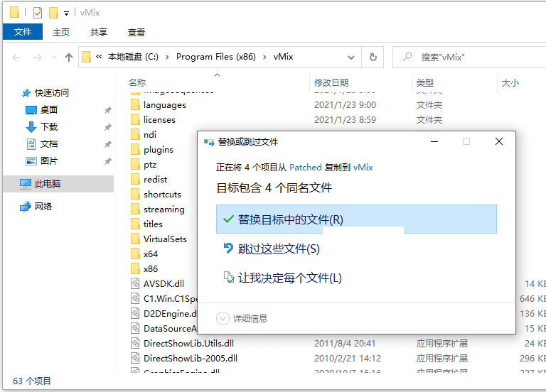Open the quick access toolbar customize dropdown

[66, 13]
